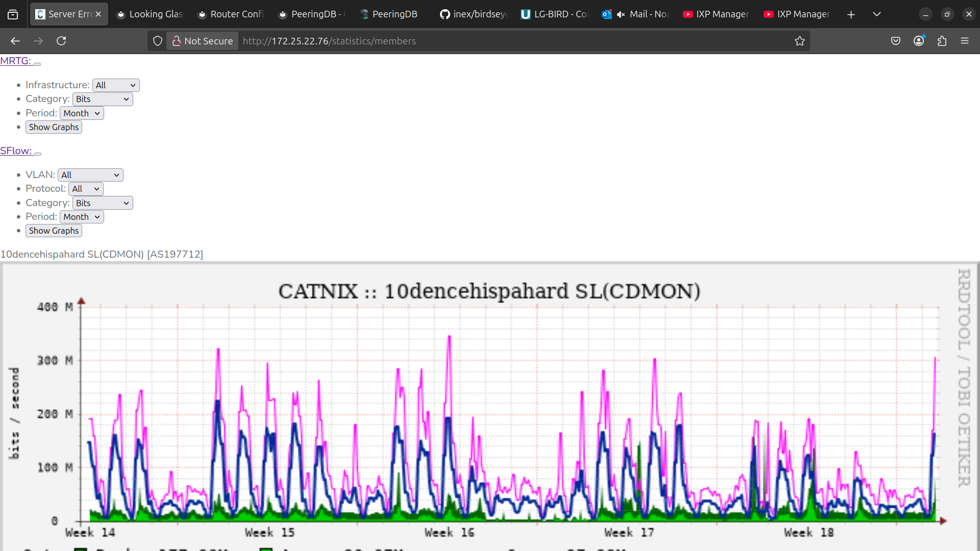
Task: Open the Firefox application menu
Action: pyautogui.click(x=965, y=41)
